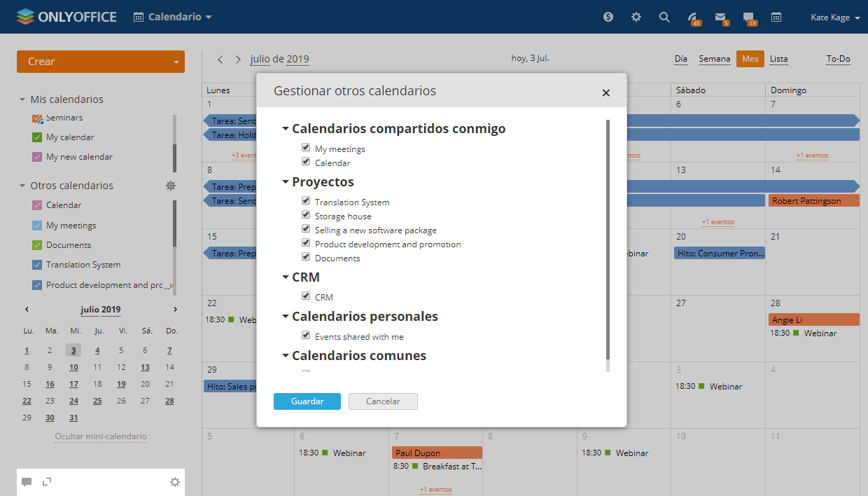This screenshot has height=496, width=868.
Task: Click the payments dollar icon in header
Action: 608,17
